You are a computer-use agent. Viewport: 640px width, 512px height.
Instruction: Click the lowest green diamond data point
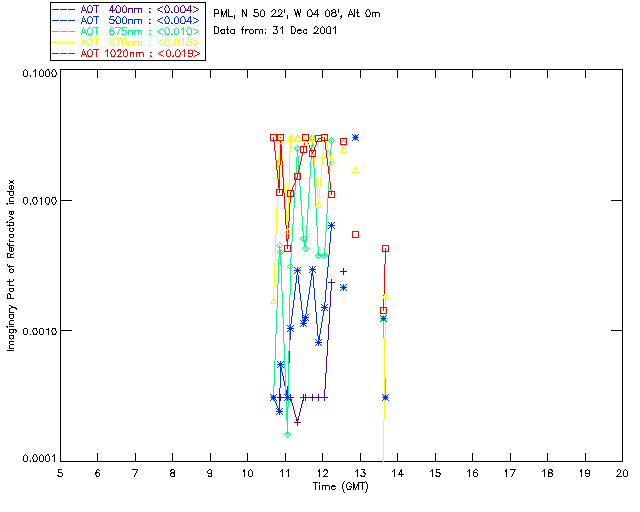tap(287, 434)
